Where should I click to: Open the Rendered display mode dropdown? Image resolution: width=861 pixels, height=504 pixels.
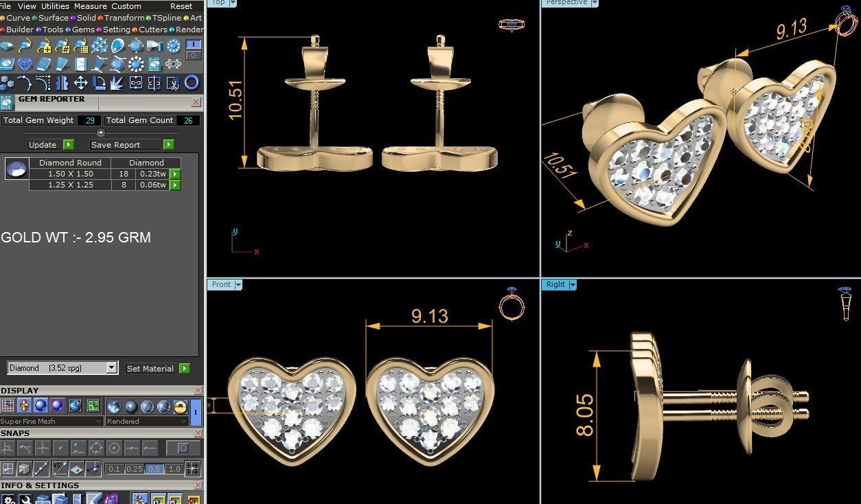146,421
